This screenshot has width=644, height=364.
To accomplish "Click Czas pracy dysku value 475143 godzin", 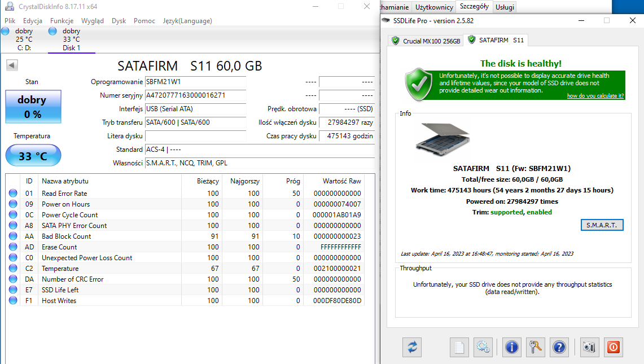I will tap(347, 136).
